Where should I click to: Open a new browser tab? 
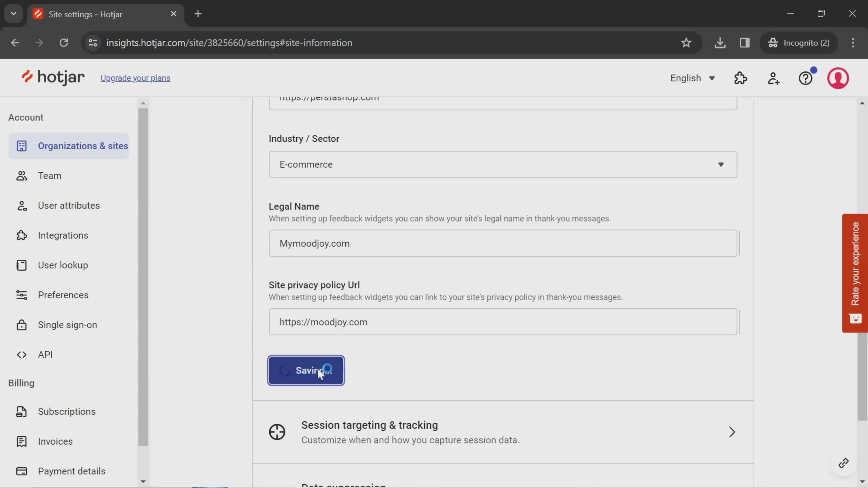pyautogui.click(x=198, y=14)
